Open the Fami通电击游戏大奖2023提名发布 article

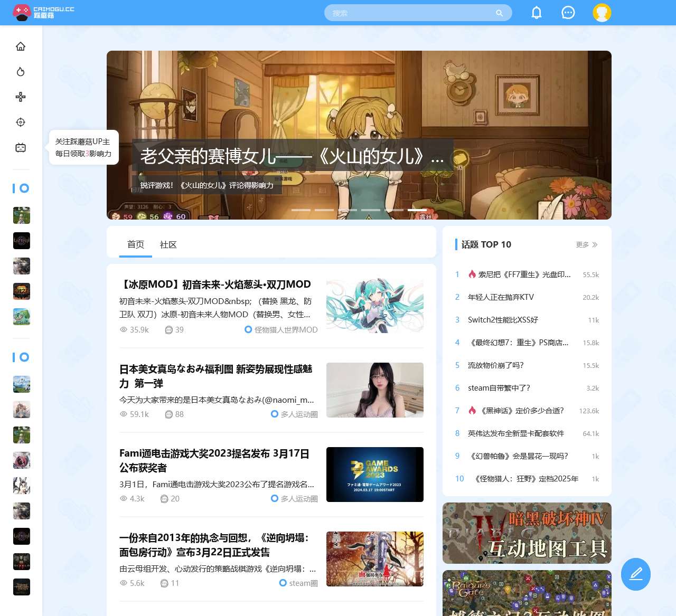214,460
